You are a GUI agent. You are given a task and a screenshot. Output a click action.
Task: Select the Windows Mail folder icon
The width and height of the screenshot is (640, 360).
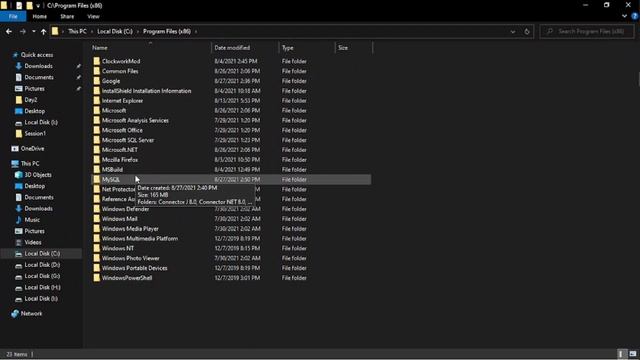pos(96,219)
